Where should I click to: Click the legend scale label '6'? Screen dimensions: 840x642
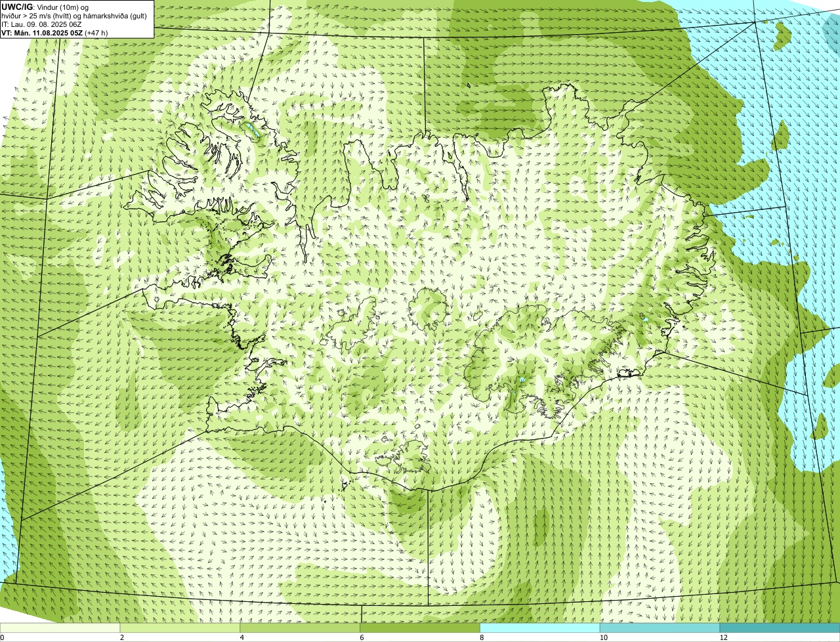click(x=362, y=637)
